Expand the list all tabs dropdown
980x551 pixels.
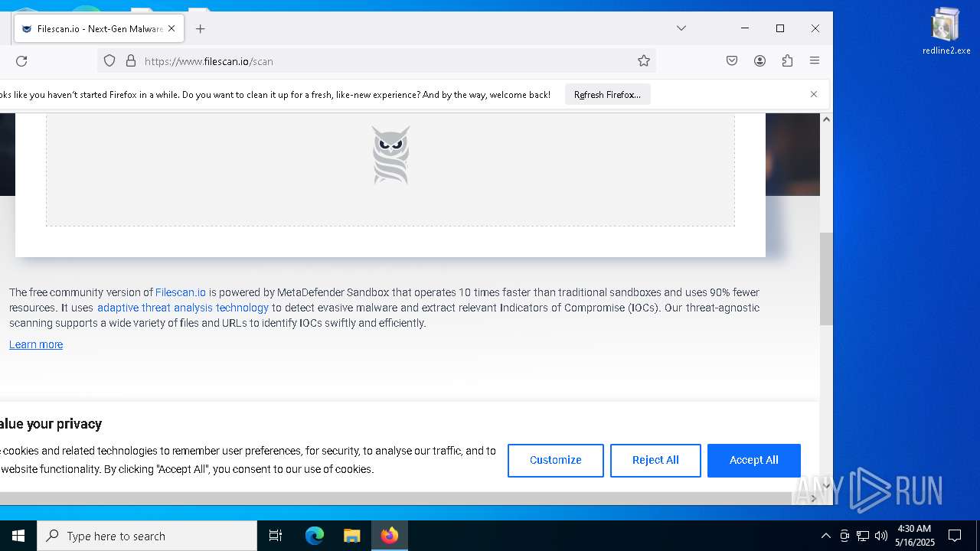(x=681, y=28)
